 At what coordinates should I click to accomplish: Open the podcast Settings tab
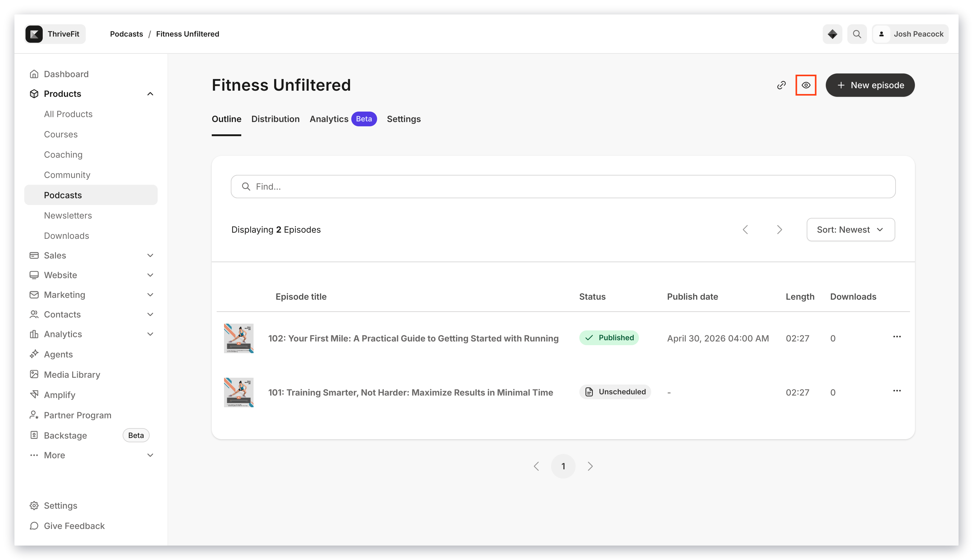pos(404,119)
